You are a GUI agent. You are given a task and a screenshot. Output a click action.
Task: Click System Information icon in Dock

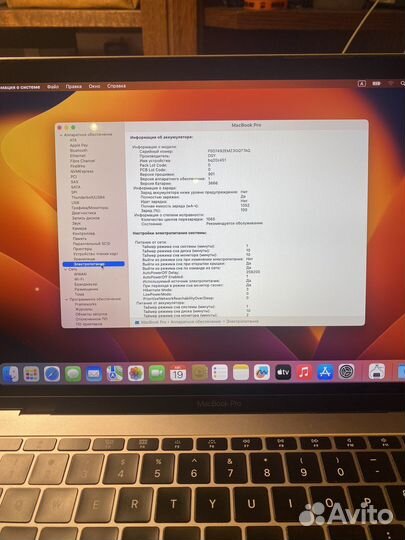point(377,372)
